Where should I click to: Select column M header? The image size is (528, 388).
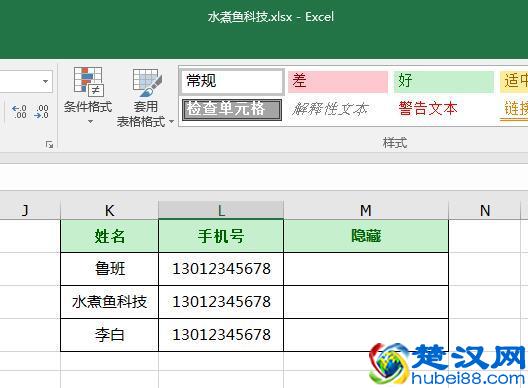pos(366,210)
